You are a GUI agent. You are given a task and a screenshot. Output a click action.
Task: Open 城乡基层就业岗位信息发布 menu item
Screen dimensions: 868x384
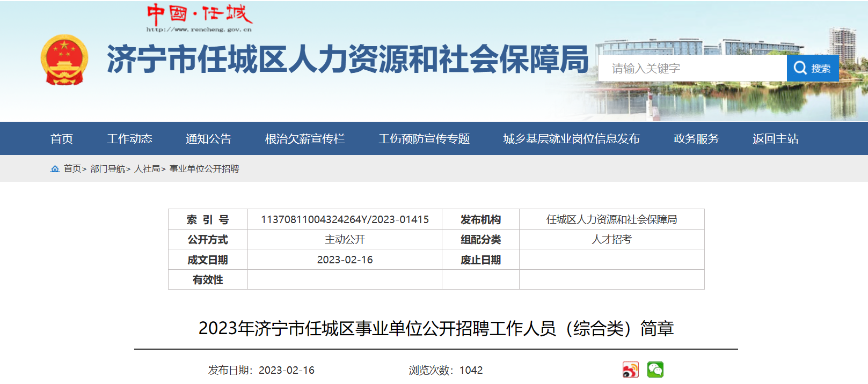pos(571,139)
